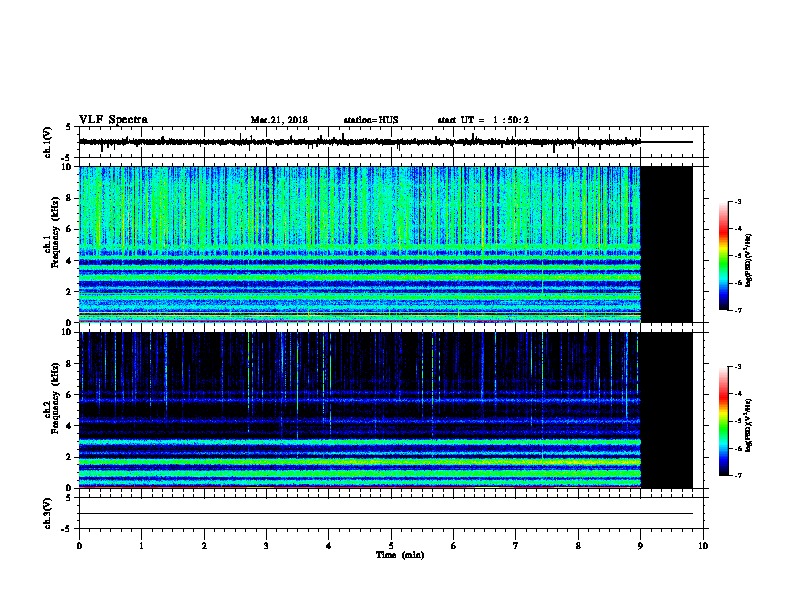
Task: Click the 'ch.1(V)' waveform axis label
Action: (47, 142)
